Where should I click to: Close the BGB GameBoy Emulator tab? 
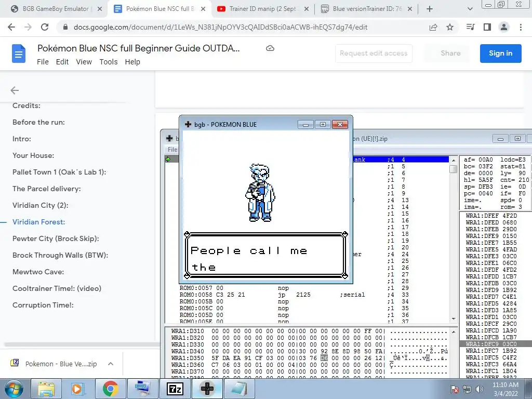coord(100,9)
